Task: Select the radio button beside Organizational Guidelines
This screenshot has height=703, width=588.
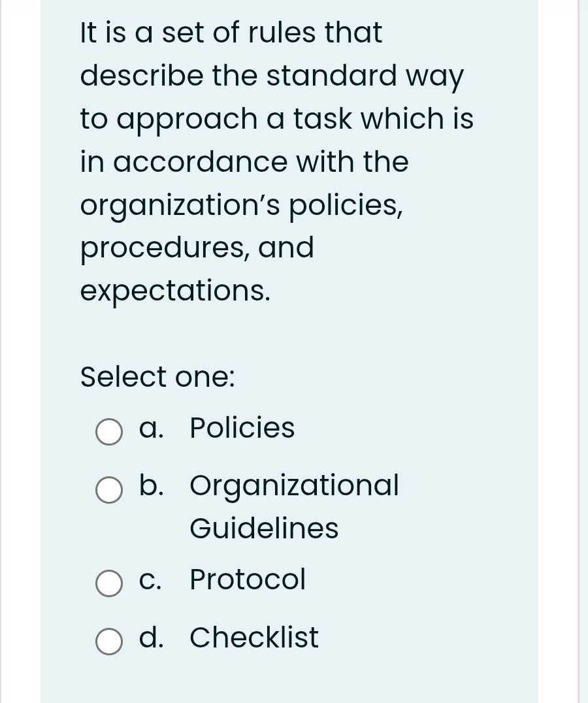Action: [108, 491]
